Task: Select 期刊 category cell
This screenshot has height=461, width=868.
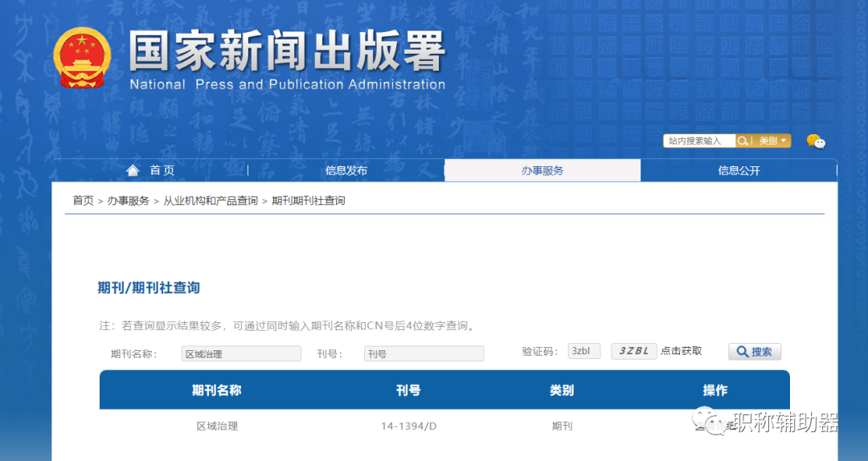Action: (x=562, y=426)
